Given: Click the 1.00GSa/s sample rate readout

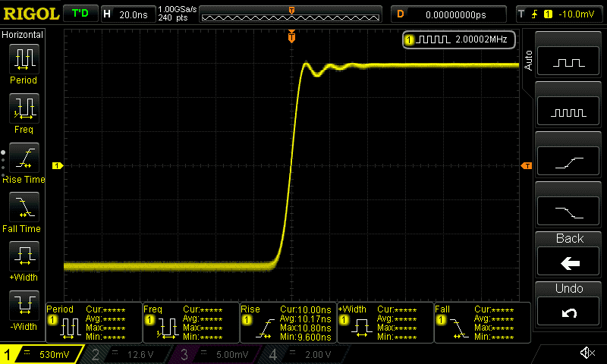Looking at the screenshot, I should (x=178, y=9).
